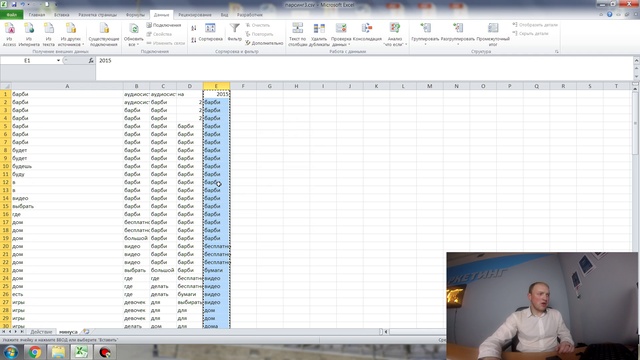Open Text to Columns (Текст по столбцам)
The height and width of the screenshot is (360, 640).
(297, 34)
